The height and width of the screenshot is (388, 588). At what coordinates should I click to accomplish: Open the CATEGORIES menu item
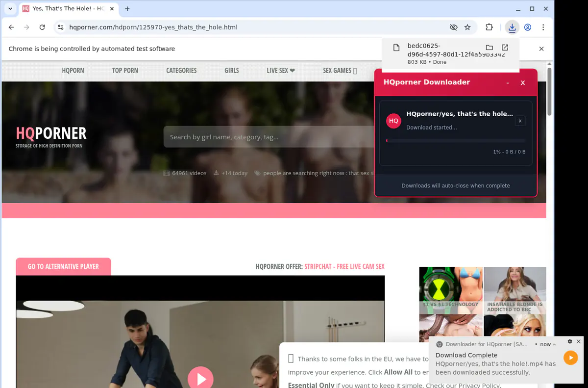[181, 71]
